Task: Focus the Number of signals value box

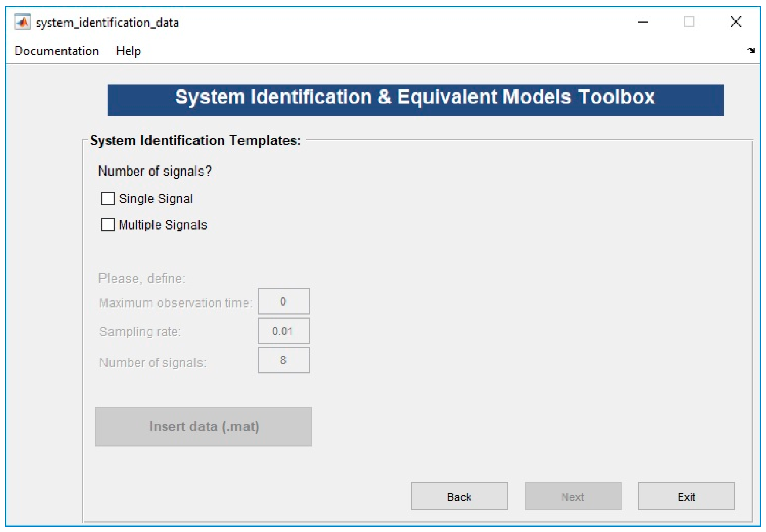Action: pyautogui.click(x=283, y=360)
